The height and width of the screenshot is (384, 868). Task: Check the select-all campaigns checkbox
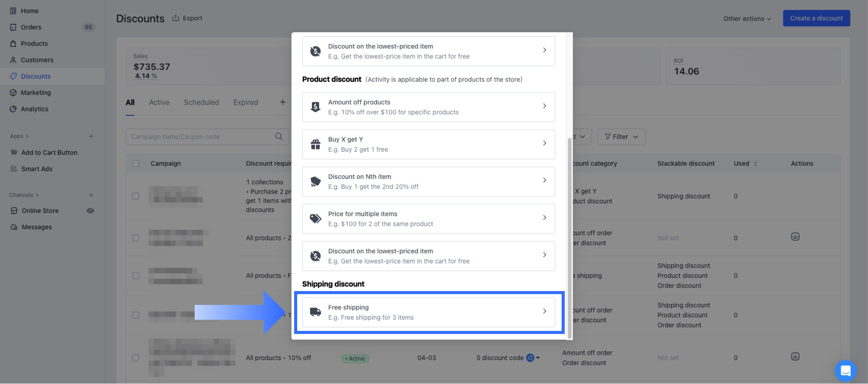[x=136, y=163]
